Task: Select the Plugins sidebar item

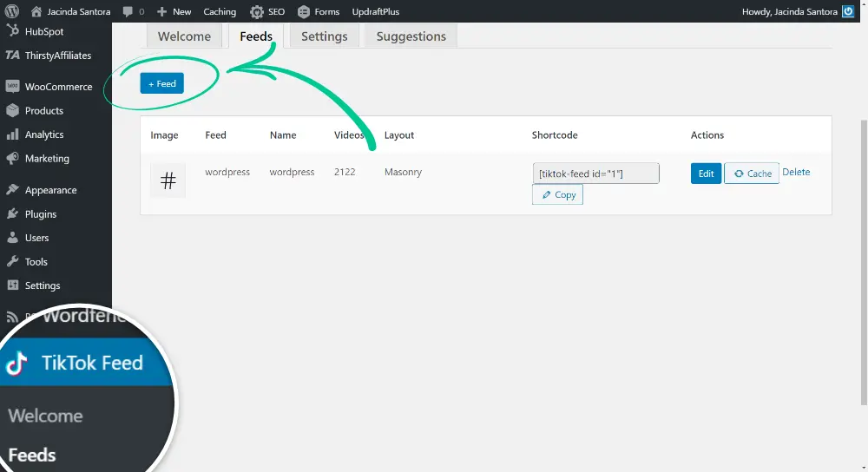Action: (41, 213)
